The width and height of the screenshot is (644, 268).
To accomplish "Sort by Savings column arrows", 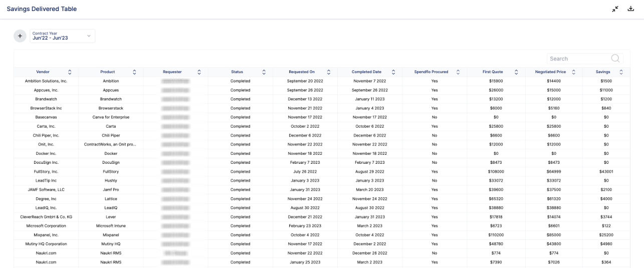I will click(621, 72).
